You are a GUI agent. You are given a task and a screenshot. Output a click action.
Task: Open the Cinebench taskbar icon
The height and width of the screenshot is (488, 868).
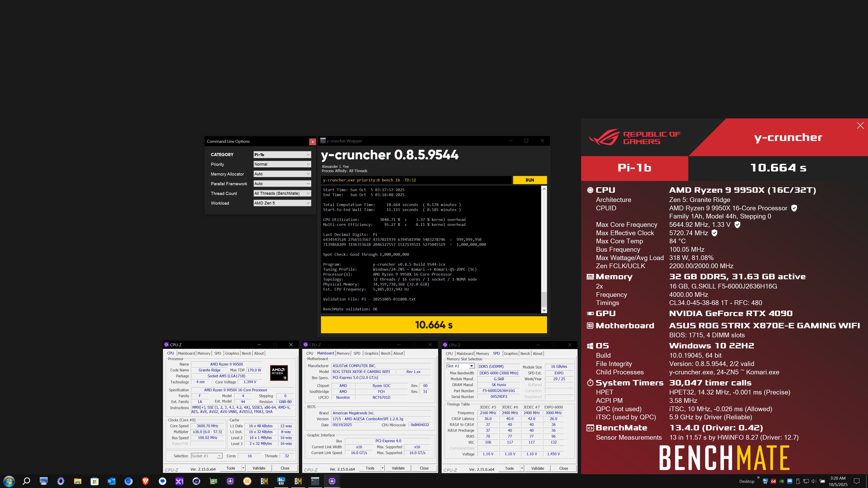196,481
